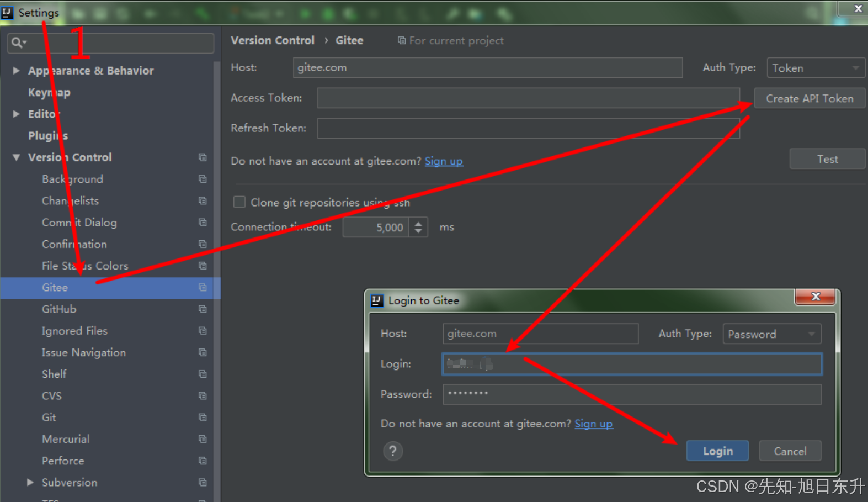Click the project-level icon beside Version Control

point(203,157)
